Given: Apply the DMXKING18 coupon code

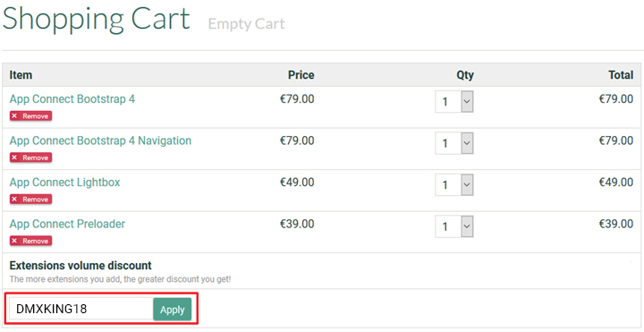Looking at the screenshot, I should pos(172,310).
